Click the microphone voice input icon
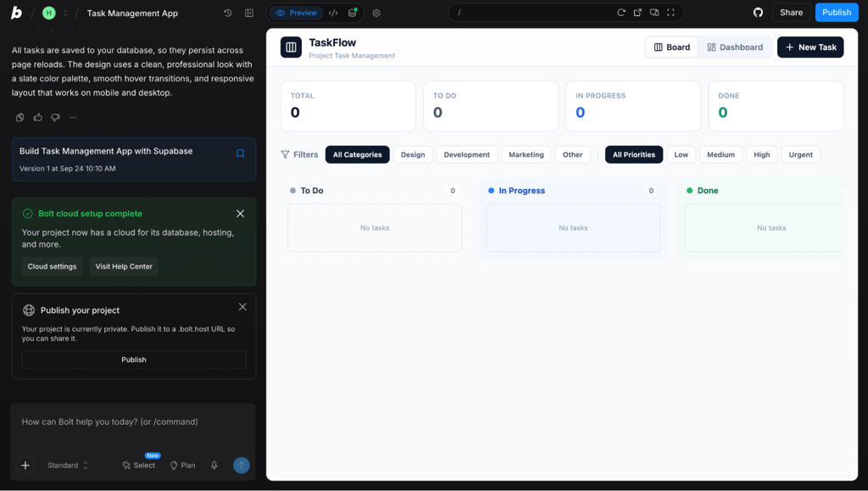868x491 pixels. click(x=214, y=466)
